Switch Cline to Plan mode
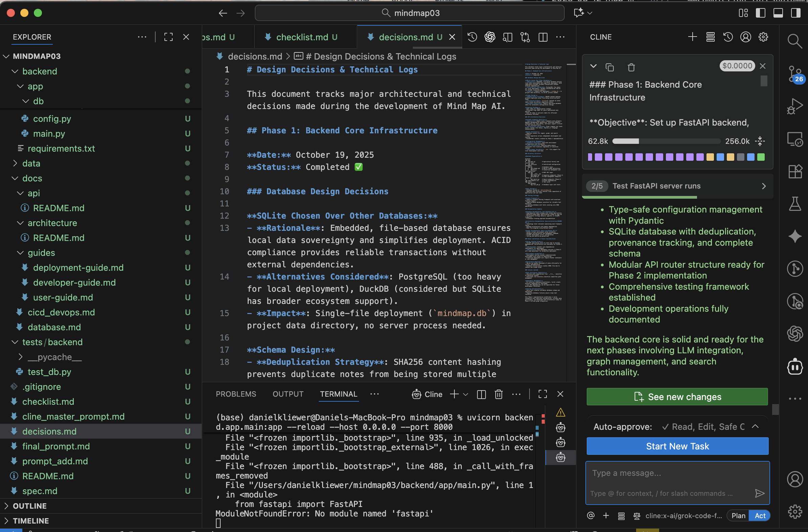Screen dimensions: 808x532 tap(738, 516)
